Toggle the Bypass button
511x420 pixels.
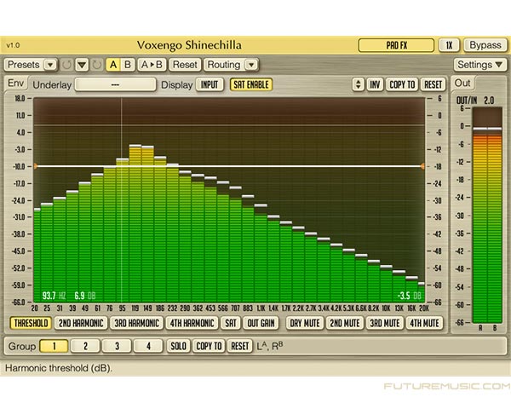coord(485,45)
